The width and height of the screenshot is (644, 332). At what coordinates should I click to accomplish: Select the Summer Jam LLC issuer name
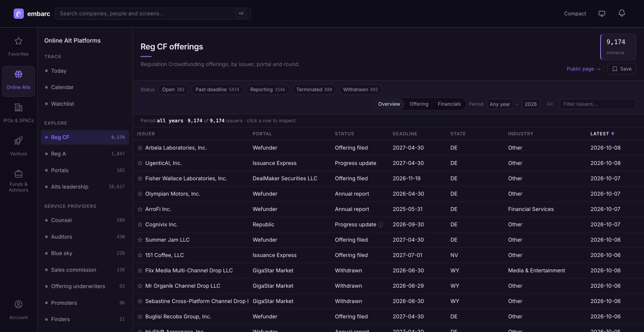tap(167, 240)
